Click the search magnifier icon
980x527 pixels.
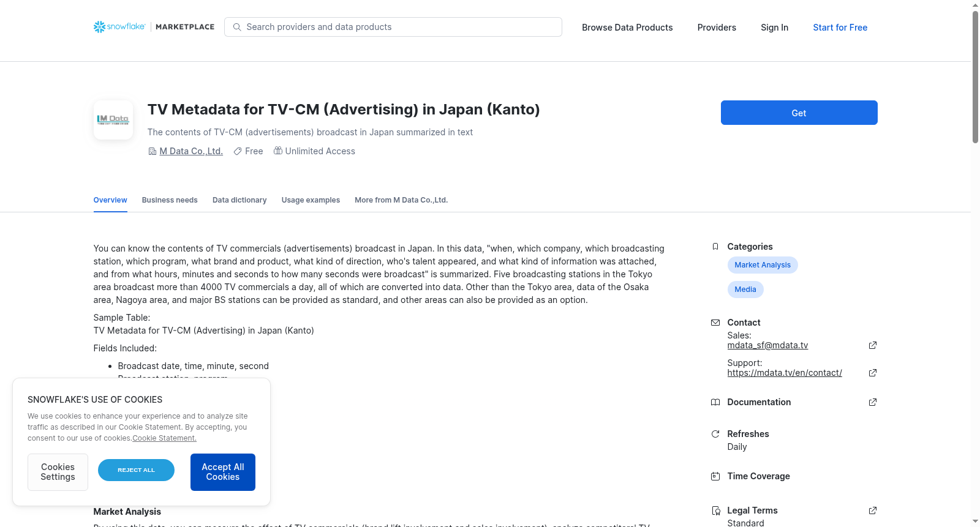237,27
